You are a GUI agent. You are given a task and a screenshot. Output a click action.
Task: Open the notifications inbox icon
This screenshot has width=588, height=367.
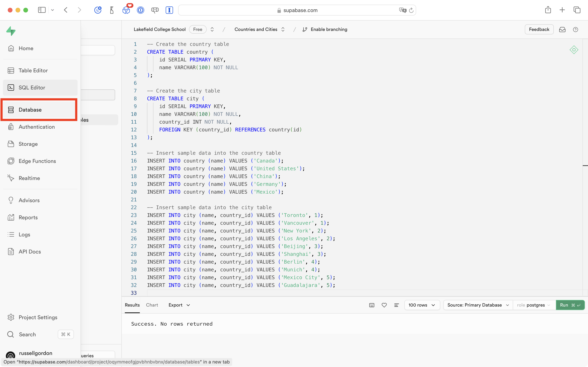[x=562, y=29]
